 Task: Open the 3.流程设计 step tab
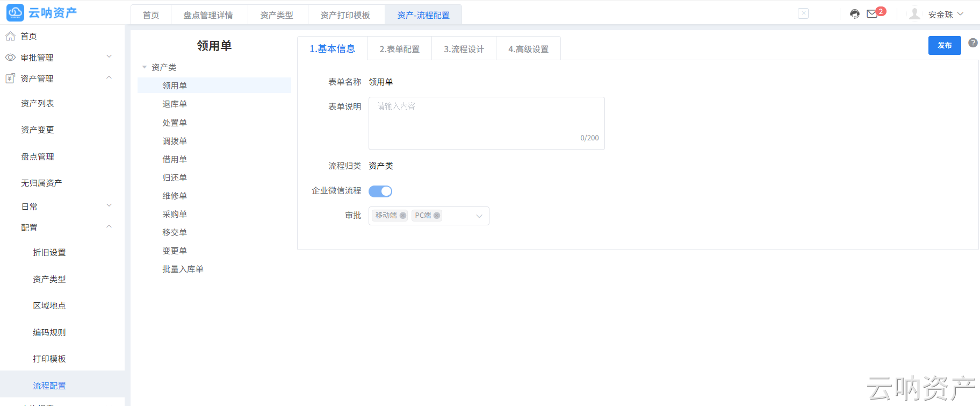tap(464, 49)
